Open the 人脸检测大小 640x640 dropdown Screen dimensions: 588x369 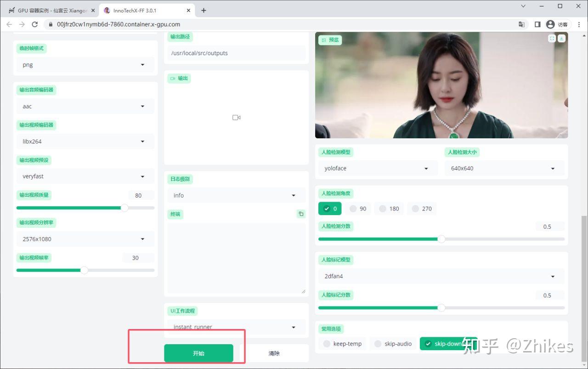504,168
